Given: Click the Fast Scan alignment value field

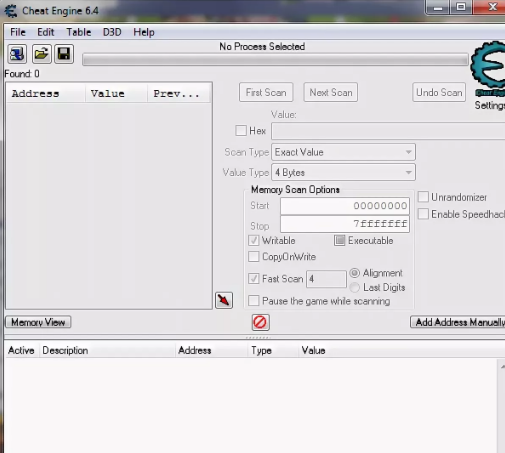Looking at the screenshot, I should pos(326,279).
